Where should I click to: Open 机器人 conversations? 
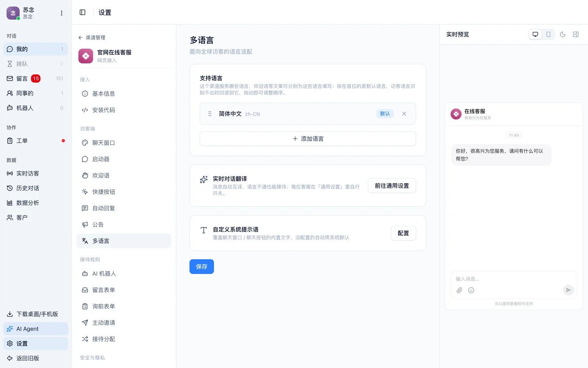click(36, 108)
